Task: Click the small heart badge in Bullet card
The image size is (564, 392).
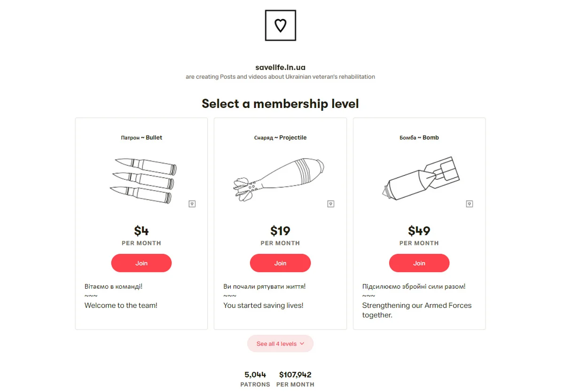Action: tap(192, 204)
